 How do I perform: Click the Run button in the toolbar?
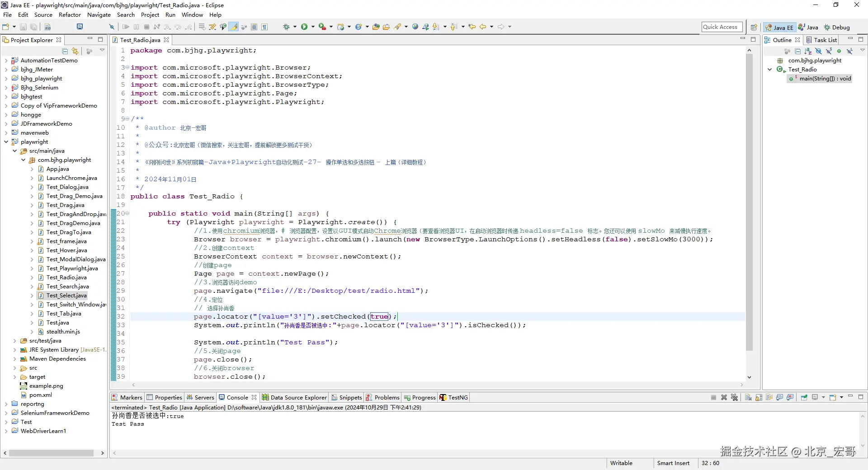304,27
